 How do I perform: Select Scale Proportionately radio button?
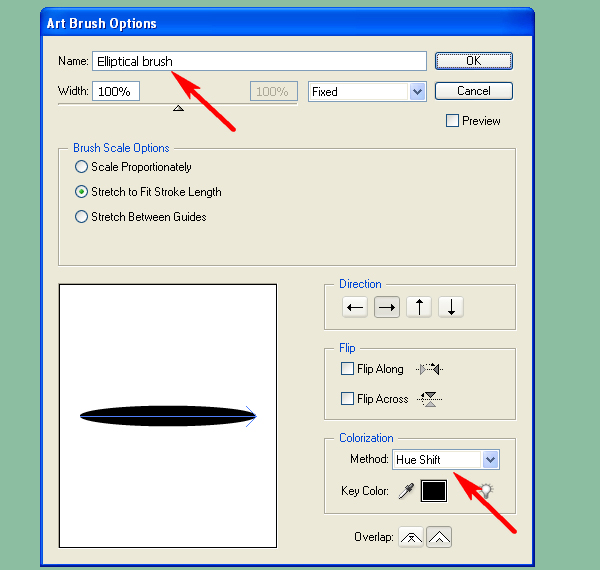[81, 167]
